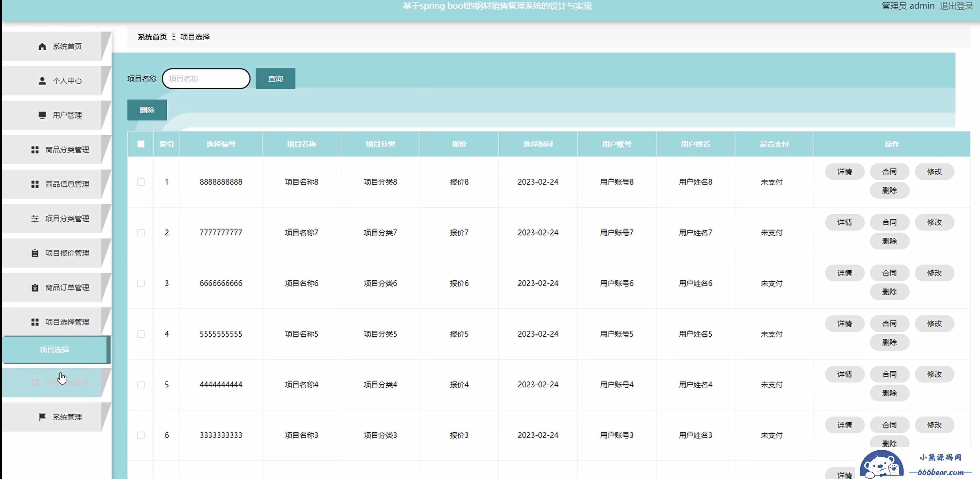Open 详情 for row 3333333333
The height and width of the screenshot is (479, 980).
click(844, 425)
